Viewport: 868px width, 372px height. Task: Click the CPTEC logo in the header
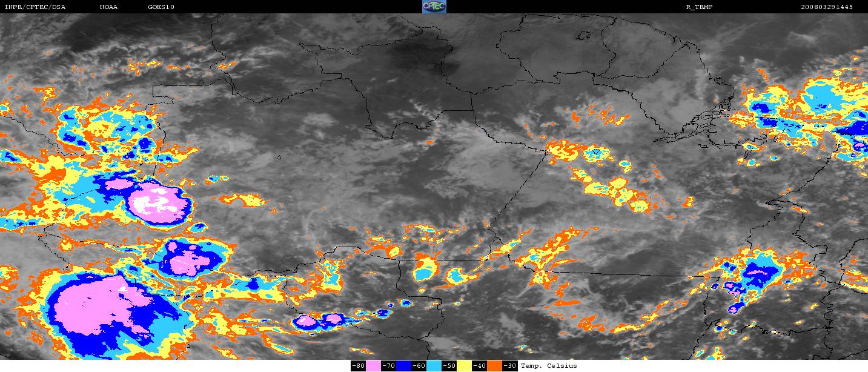pos(434,7)
